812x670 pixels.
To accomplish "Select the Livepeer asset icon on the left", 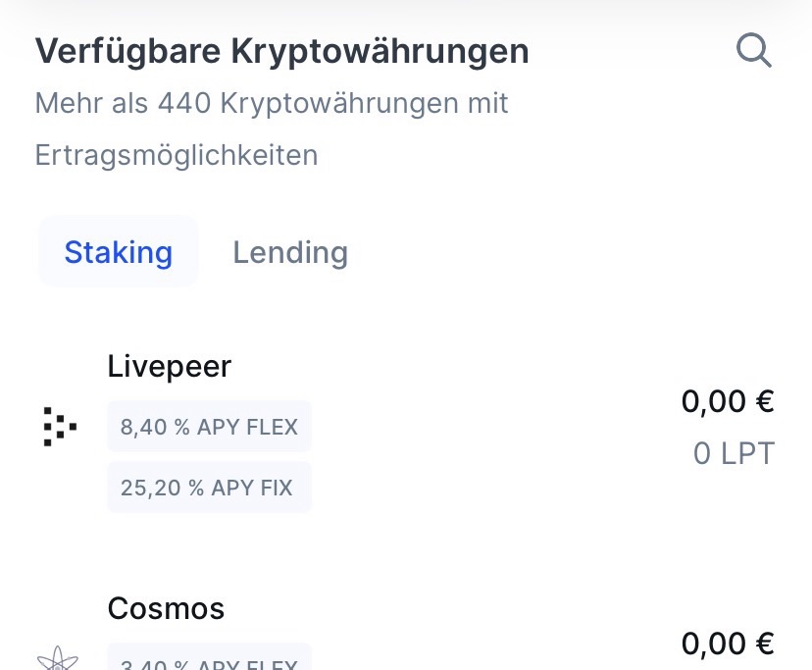I will (x=61, y=426).
